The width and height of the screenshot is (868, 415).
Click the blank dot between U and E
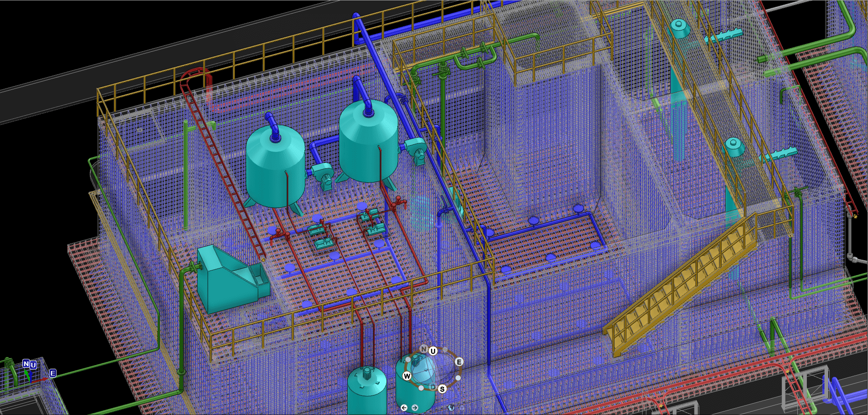(x=445, y=350)
